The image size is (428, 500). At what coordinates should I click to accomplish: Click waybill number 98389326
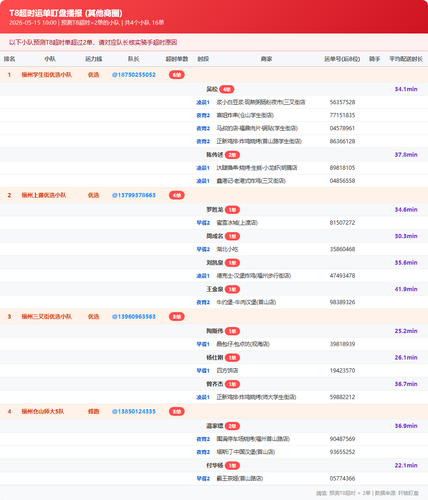(342, 302)
